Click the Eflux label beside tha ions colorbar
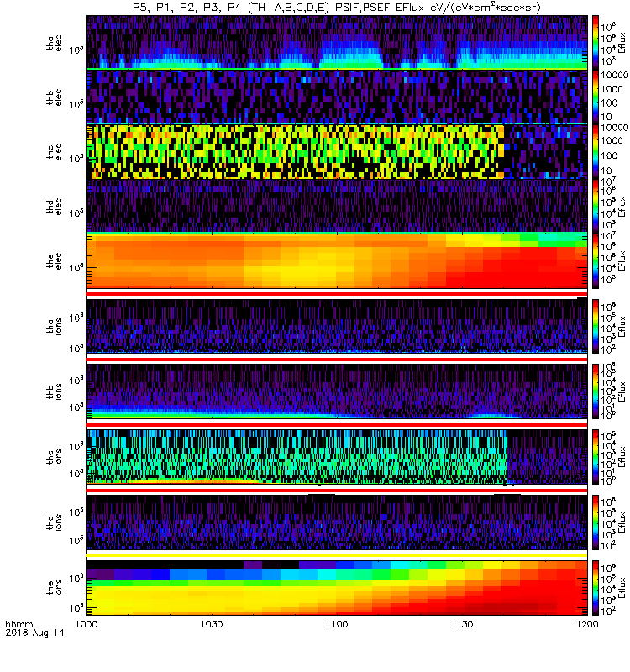Image resolution: width=630 pixels, height=672 pixels. [x=622, y=326]
